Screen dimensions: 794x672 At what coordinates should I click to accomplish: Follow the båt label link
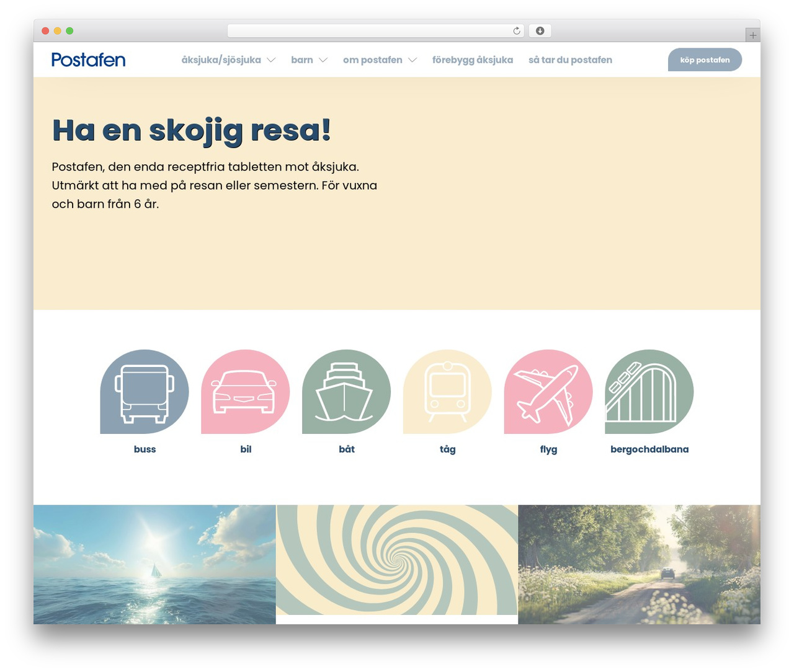coord(347,449)
